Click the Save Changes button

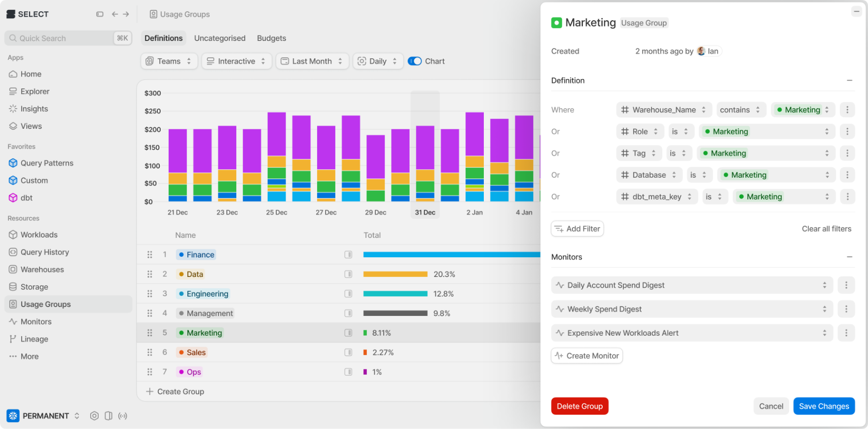point(824,406)
